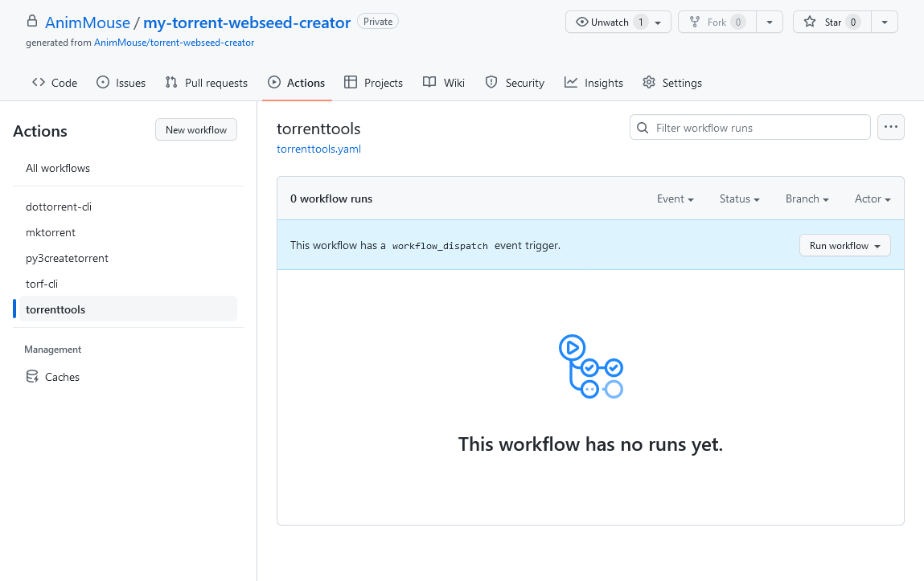Open the AnimMouse owner link
The image size is (924, 581).
coord(88,23)
